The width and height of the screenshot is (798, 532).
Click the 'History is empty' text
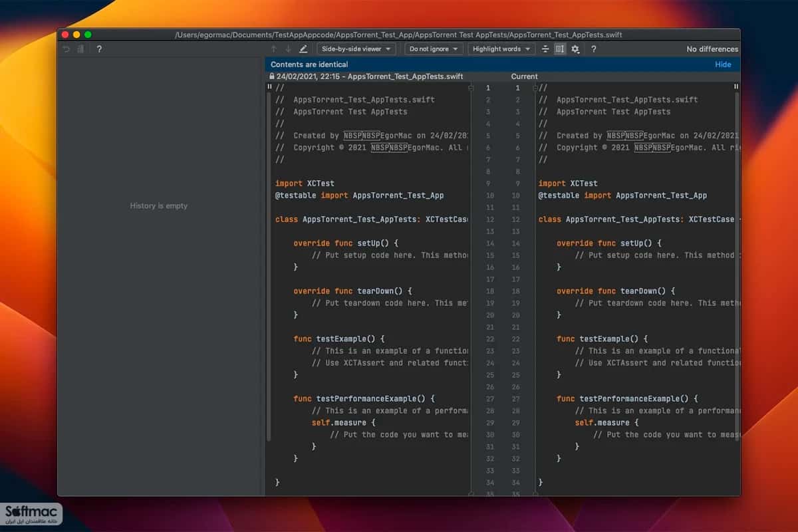coord(159,206)
